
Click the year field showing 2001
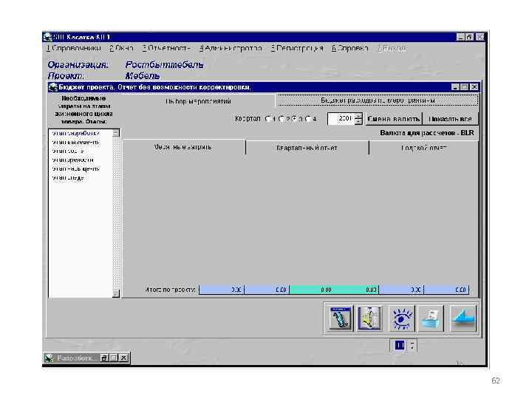click(x=341, y=119)
